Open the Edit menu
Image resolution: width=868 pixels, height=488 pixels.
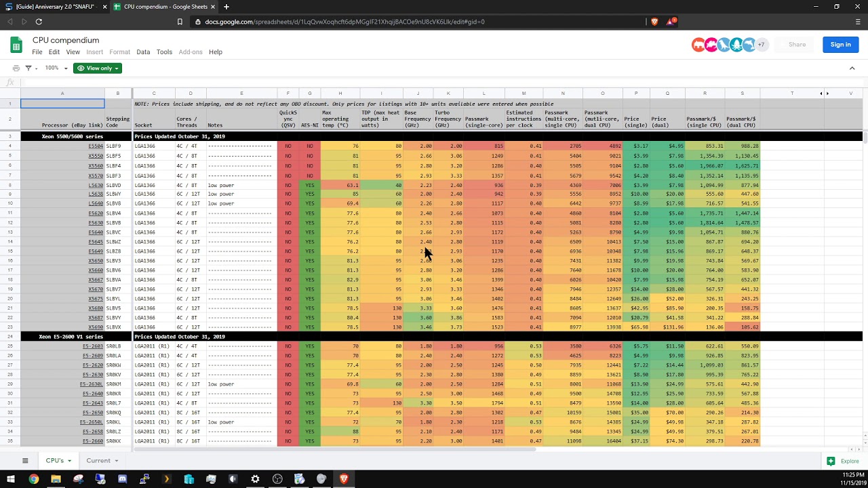coord(54,52)
